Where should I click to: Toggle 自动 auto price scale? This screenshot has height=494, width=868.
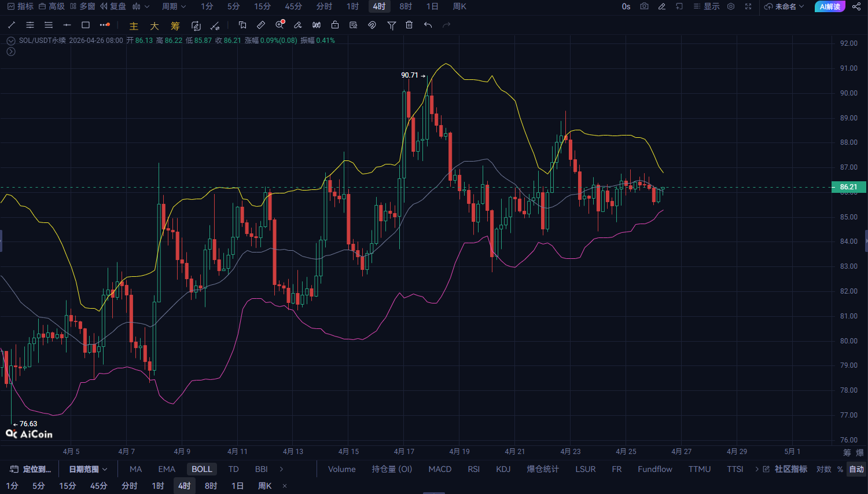(x=856, y=469)
